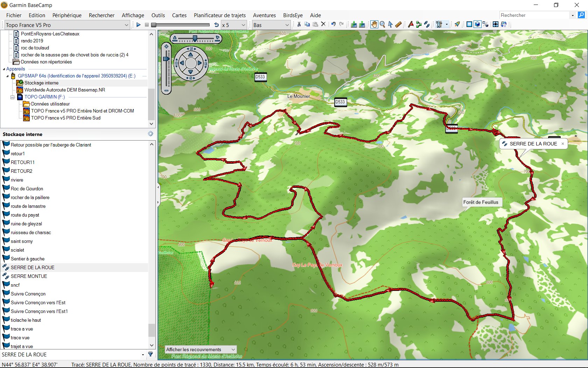The width and height of the screenshot is (588, 368).
Task: Copy selection with the copy icon
Action: (x=307, y=24)
